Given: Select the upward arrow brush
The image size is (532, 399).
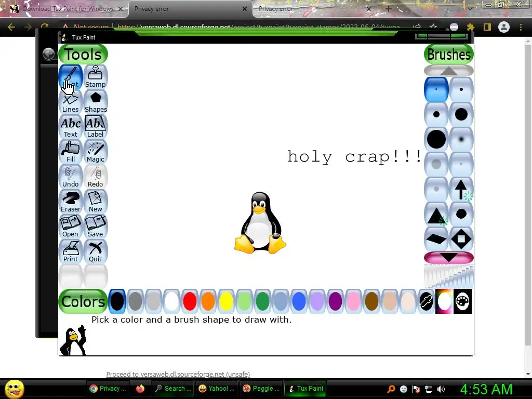Looking at the screenshot, I should [x=461, y=189].
